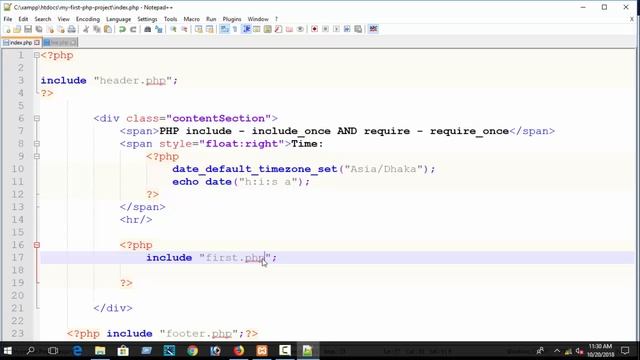This screenshot has height=360, width=640.
Task: Click the Stop Recording macro button
Action: pyautogui.click(x=325, y=29)
